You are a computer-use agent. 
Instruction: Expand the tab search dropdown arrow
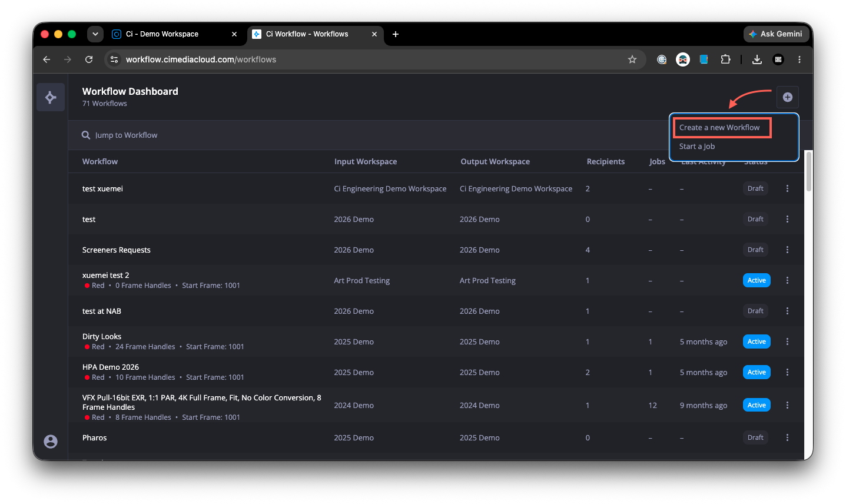pyautogui.click(x=95, y=34)
